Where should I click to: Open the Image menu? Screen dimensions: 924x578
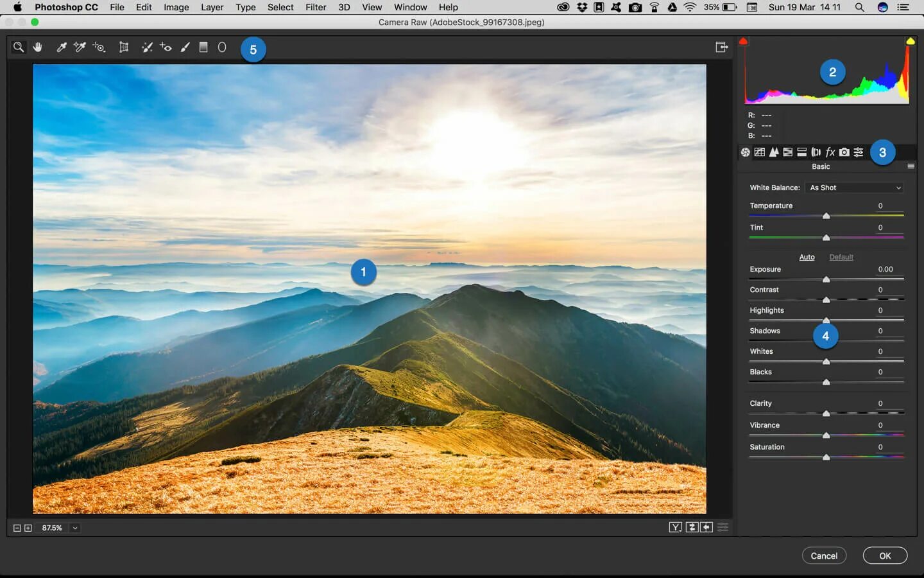coord(176,7)
